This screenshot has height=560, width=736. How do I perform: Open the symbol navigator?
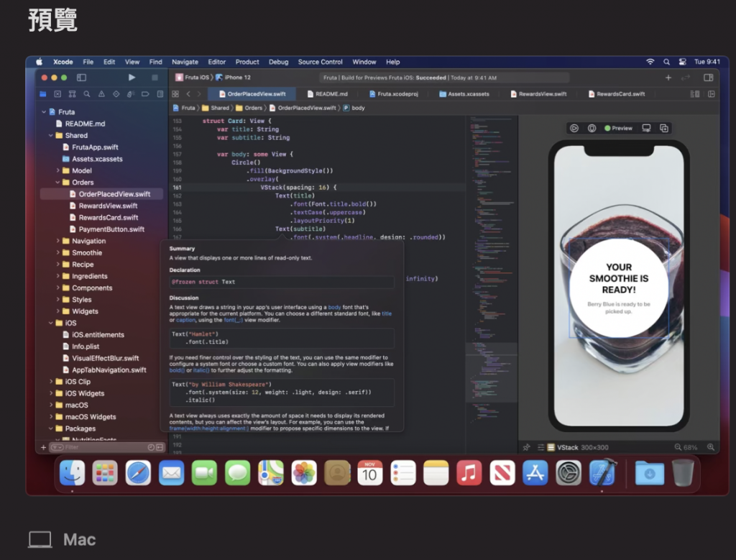72,94
